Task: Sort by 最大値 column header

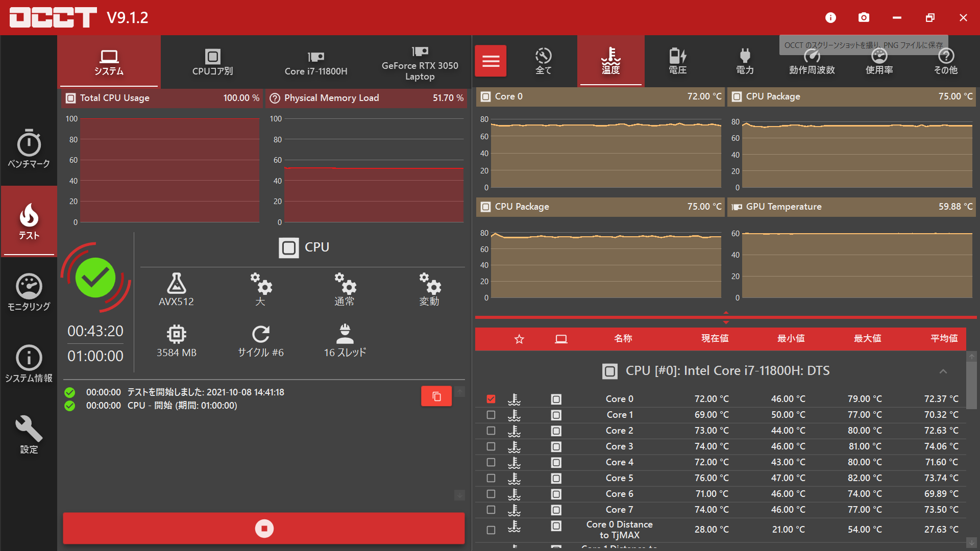Action: tap(868, 338)
